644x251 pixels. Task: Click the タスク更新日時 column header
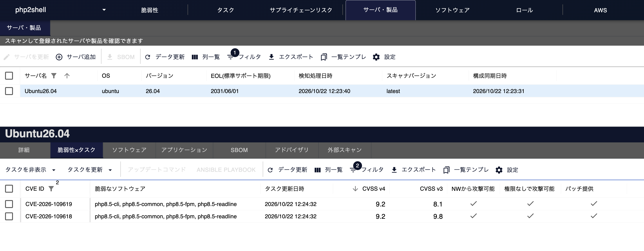point(284,188)
